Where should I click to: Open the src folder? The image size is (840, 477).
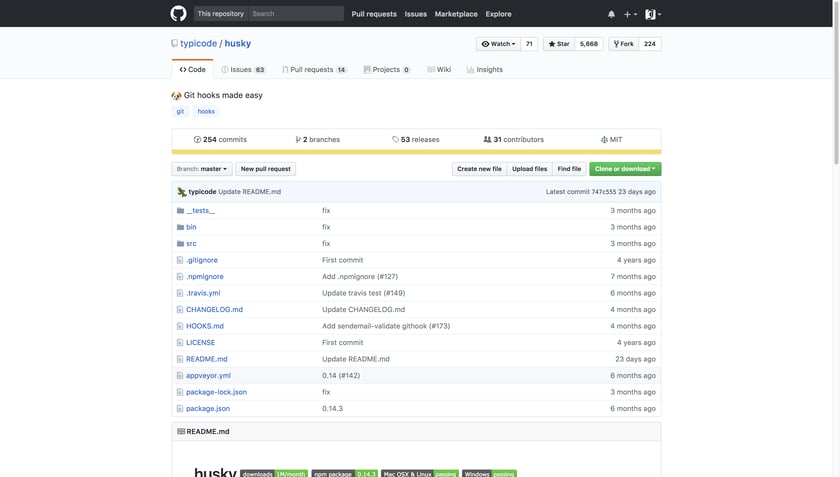[x=191, y=244]
